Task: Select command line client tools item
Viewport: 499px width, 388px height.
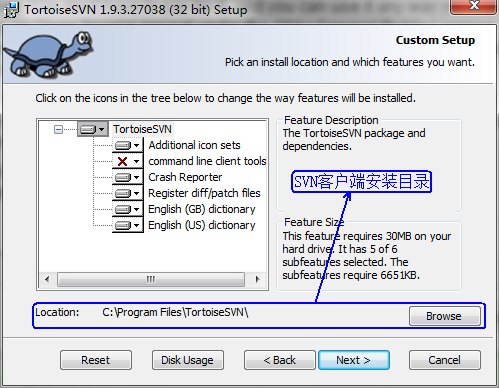Action: (x=207, y=161)
